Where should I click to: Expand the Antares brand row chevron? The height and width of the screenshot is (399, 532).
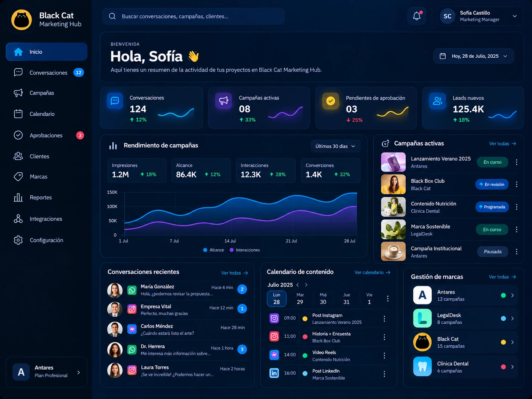pos(513,295)
